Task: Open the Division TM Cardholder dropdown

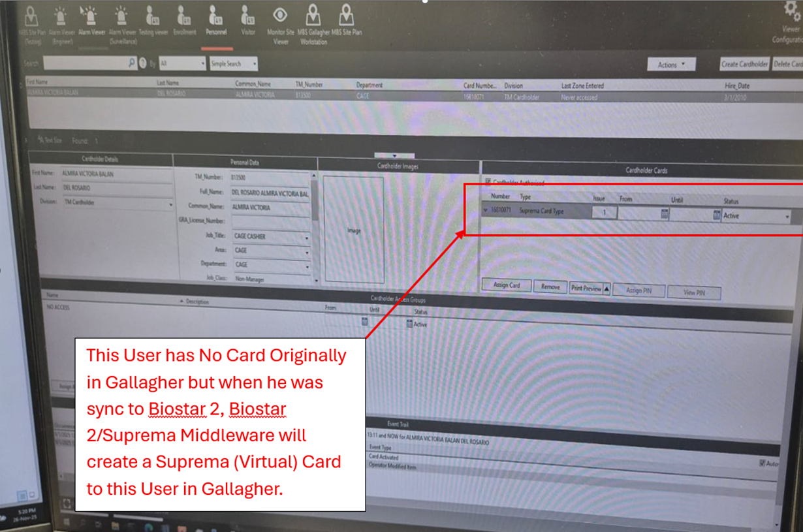Action: point(117,203)
